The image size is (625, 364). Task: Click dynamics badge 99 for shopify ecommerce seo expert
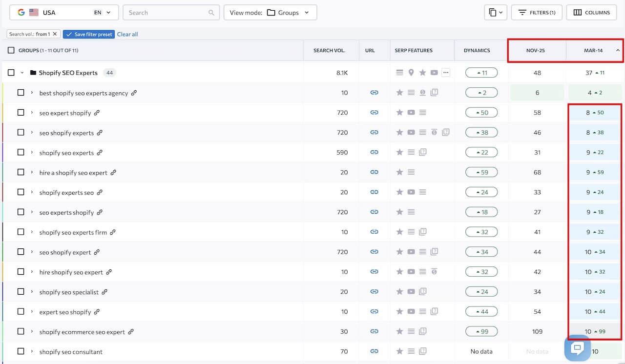pos(481,331)
